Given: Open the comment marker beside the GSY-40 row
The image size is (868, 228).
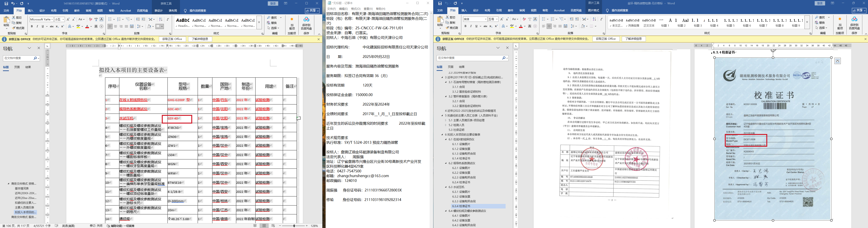Looking at the screenshot, I should [x=299, y=118].
